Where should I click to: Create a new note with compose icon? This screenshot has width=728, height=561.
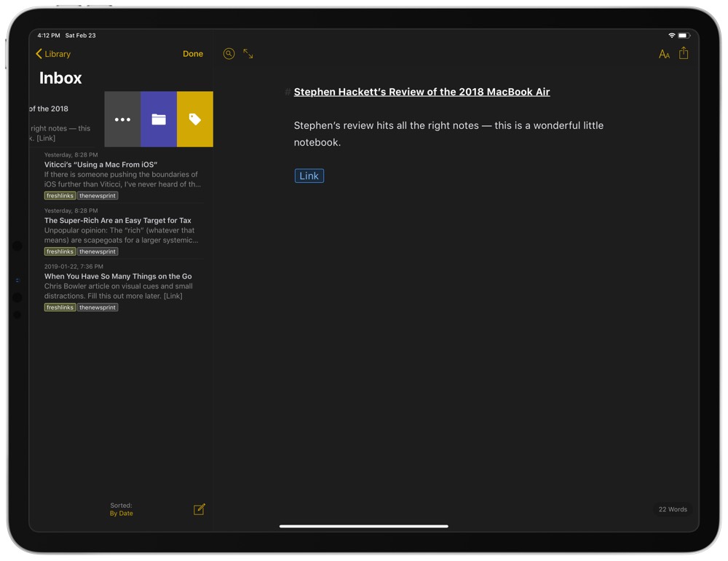[199, 509]
